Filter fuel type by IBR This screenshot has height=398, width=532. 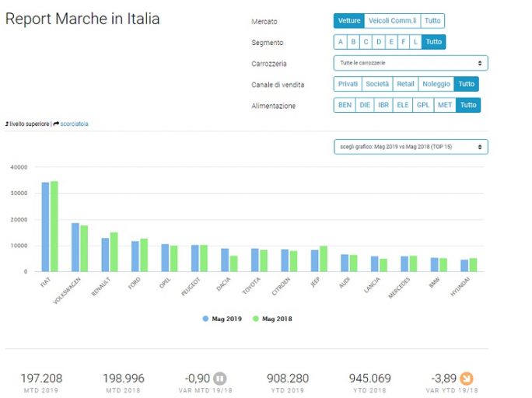pyautogui.click(x=383, y=105)
